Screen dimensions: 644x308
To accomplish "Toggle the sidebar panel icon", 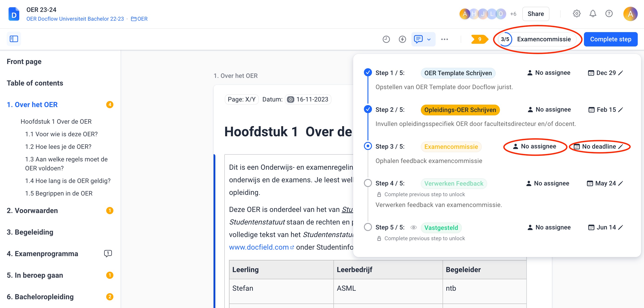I will [14, 39].
